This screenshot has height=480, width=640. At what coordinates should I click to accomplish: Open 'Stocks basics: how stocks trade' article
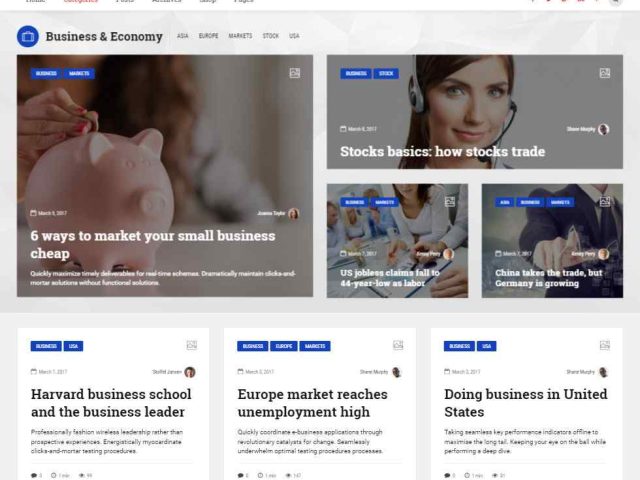pyautogui.click(x=442, y=151)
